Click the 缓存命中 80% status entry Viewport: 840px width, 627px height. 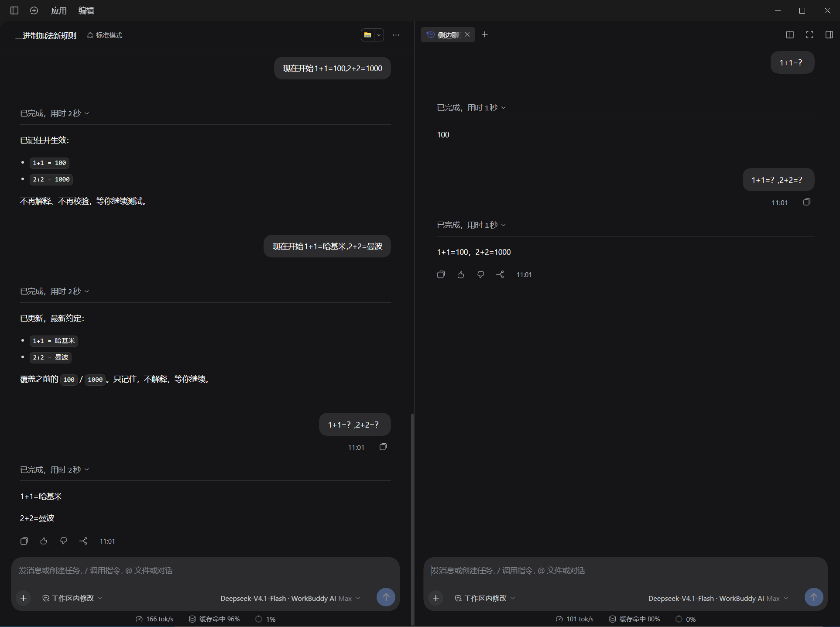[634, 619]
